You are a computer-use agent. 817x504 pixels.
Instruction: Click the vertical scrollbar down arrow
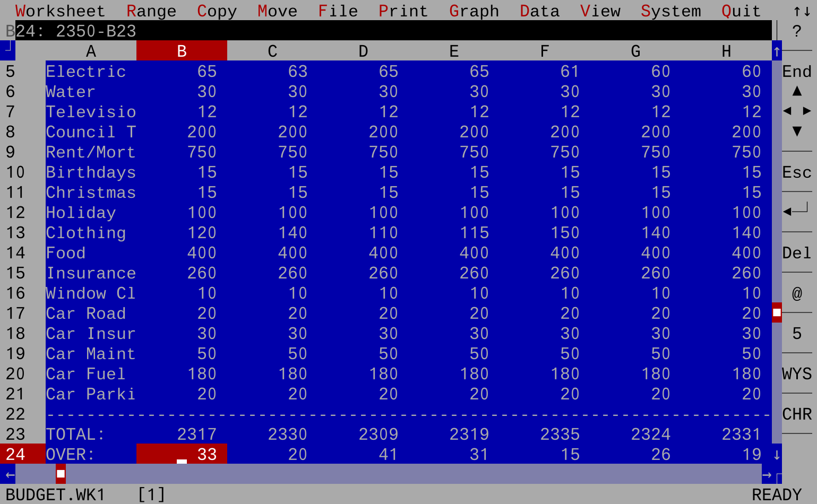pyautogui.click(x=777, y=454)
